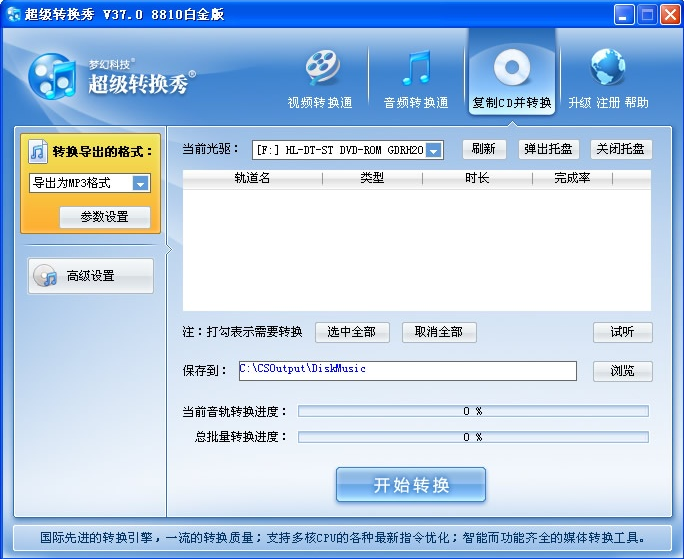Click the 浏览 browse button

[622, 371]
